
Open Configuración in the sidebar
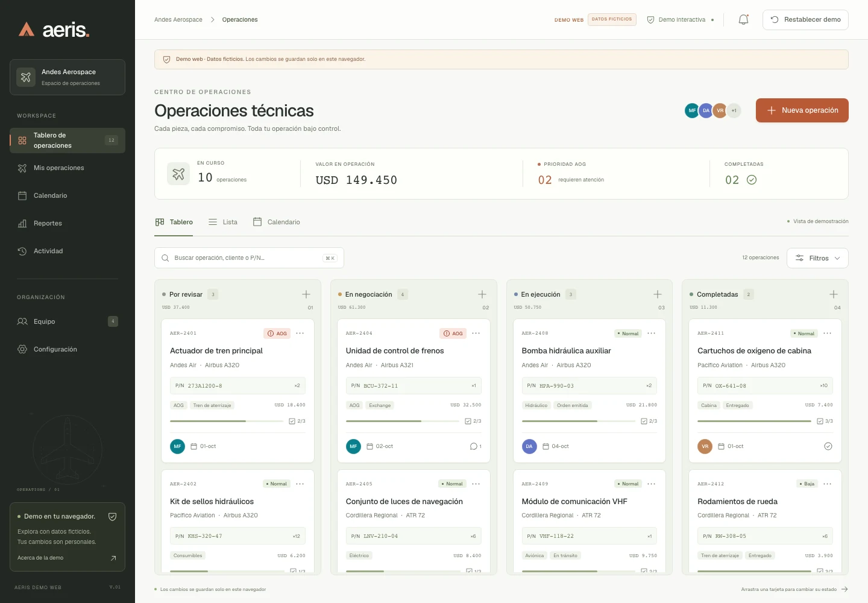pyautogui.click(x=68, y=350)
